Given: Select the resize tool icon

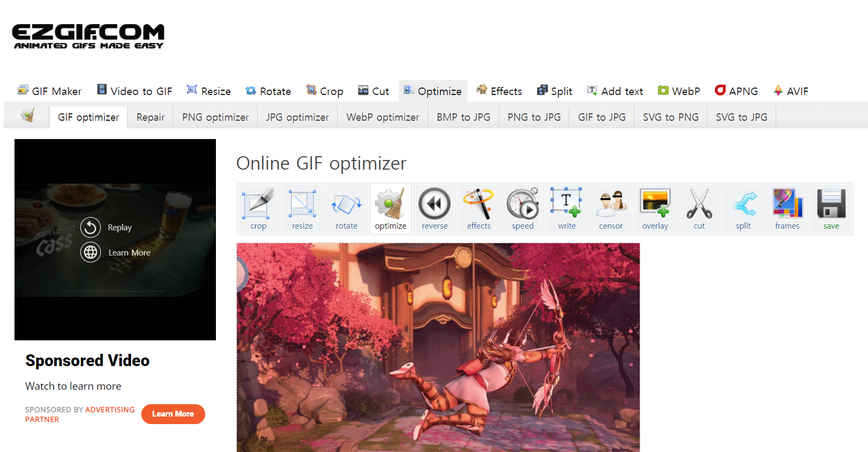Looking at the screenshot, I should pos(302,209).
